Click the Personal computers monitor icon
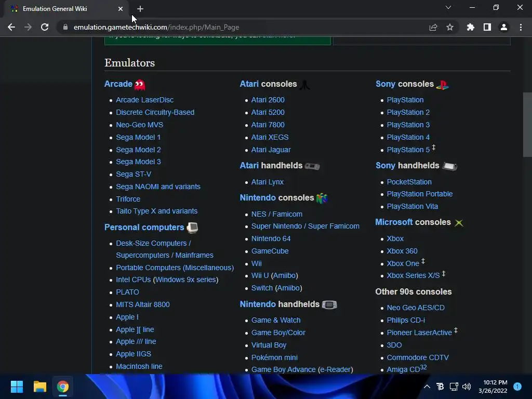The height and width of the screenshot is (399, 532). coord(192,228)
